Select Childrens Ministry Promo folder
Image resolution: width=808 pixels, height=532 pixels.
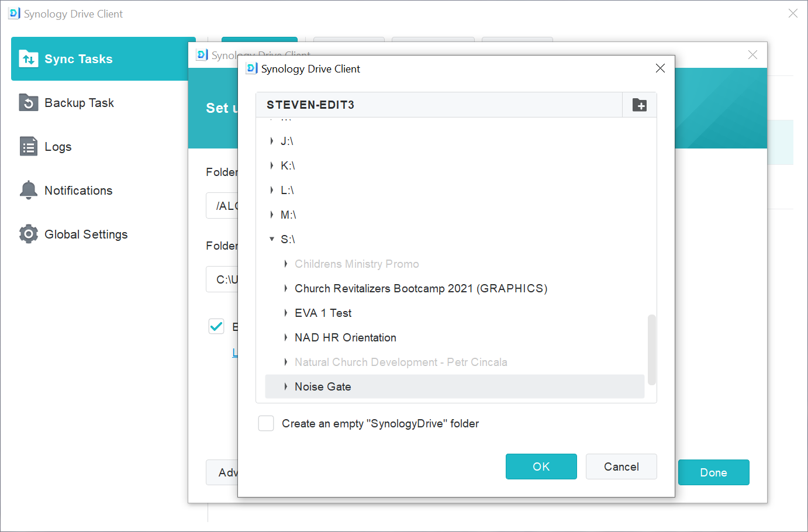click(x=357, y=264)
